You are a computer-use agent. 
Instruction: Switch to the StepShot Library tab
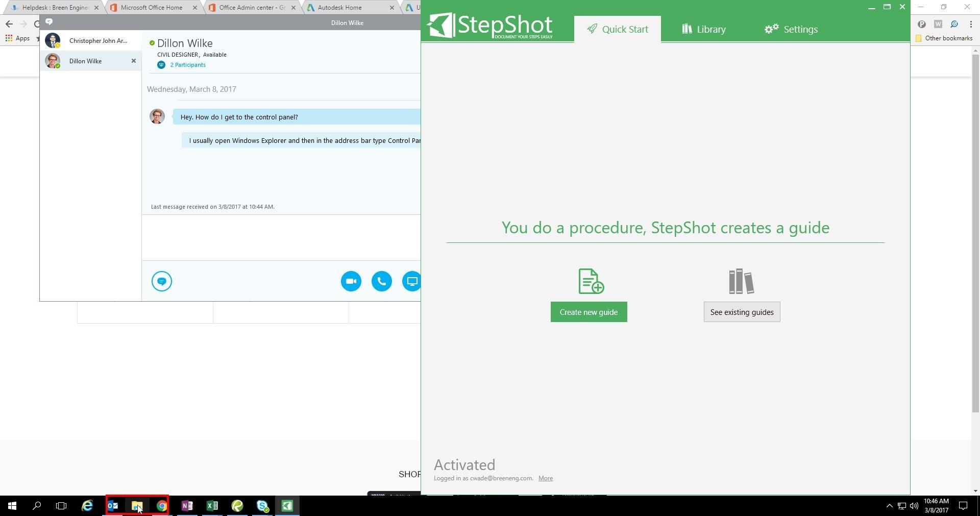pos(703,29)
